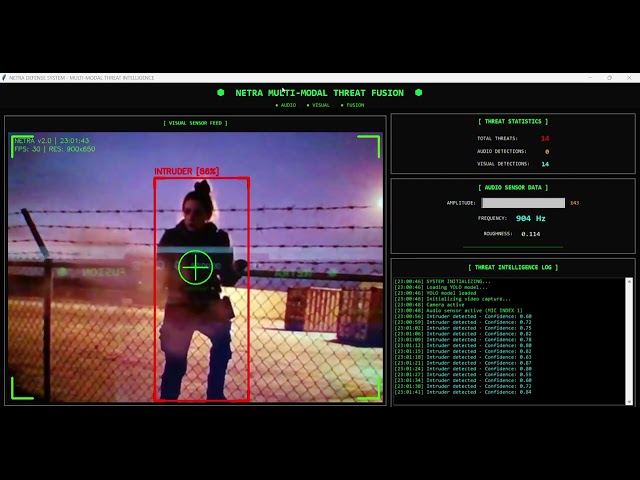The width and height of the screenshot is (640, 480).
Task: Click the log scrollbar up arrow
Action: click(x=629, y=281)
